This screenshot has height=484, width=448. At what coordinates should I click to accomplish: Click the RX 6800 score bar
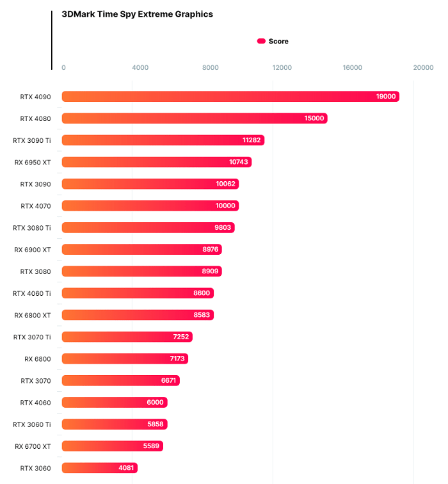tap(125, 359)
